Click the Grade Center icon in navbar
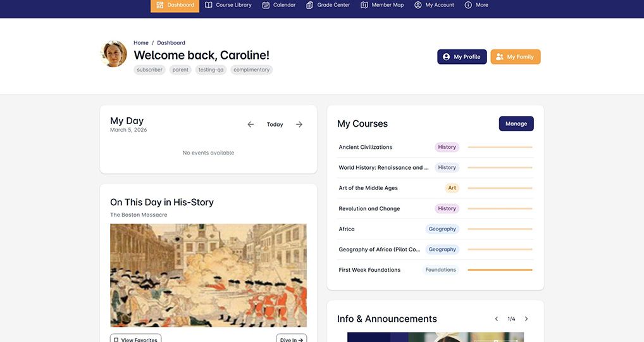The height and width of the screenshot is (342, 644). click(310, 5)
